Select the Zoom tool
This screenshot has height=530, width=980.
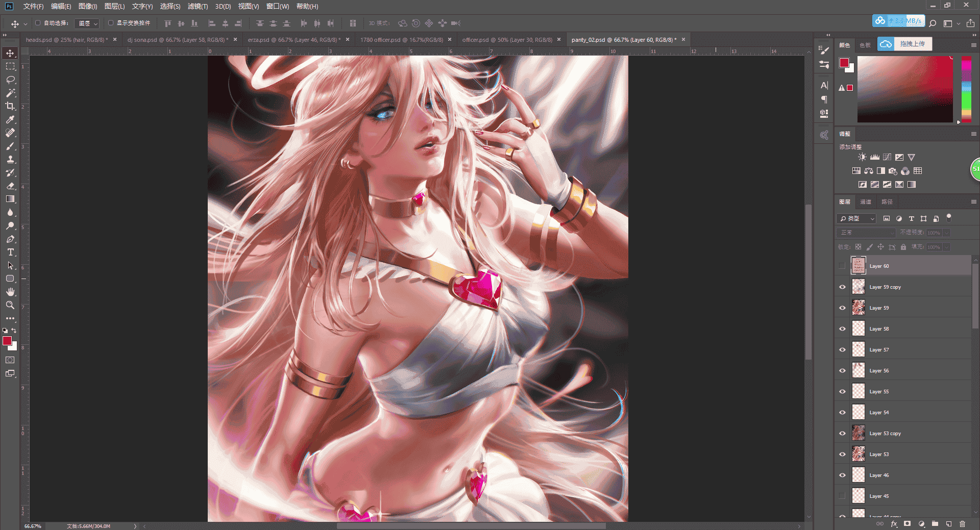[10, 305]
